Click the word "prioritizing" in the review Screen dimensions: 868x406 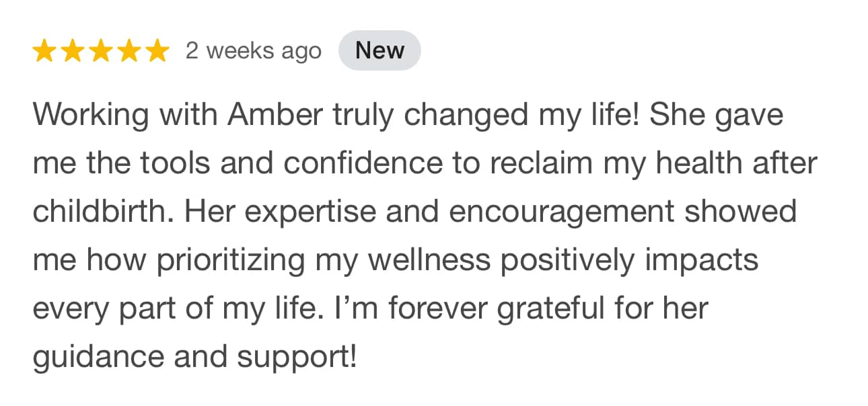pyautogui.click(x=230, y=261)
